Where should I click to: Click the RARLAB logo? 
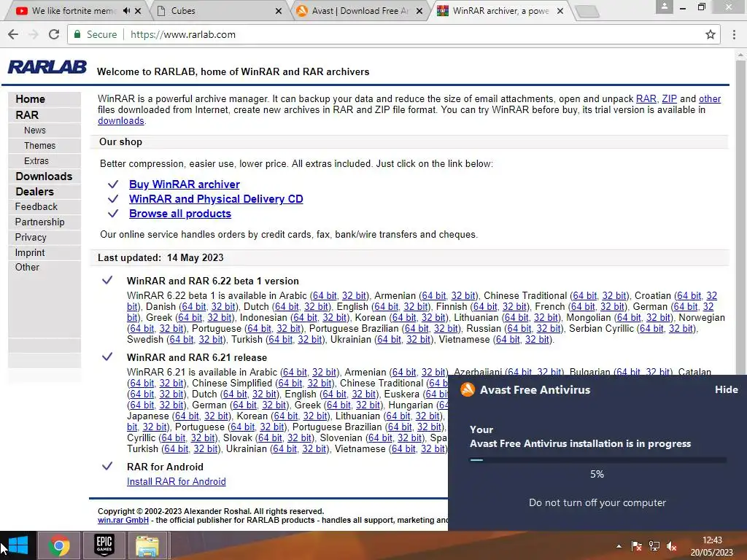[47, 67]
